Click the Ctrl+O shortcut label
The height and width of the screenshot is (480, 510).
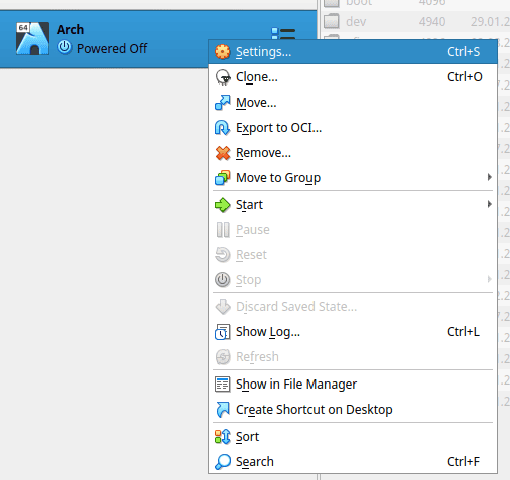click(465, 77)
